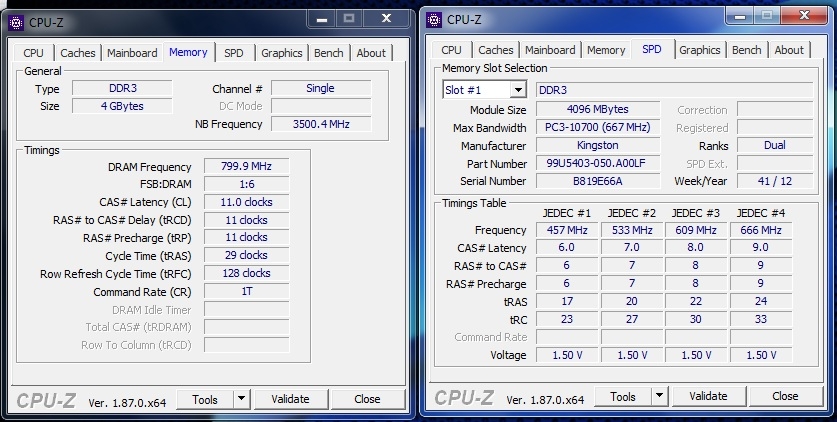Minimize the right CPU-Z window
This screenshot has width=837, height=422.
[740, 16]
